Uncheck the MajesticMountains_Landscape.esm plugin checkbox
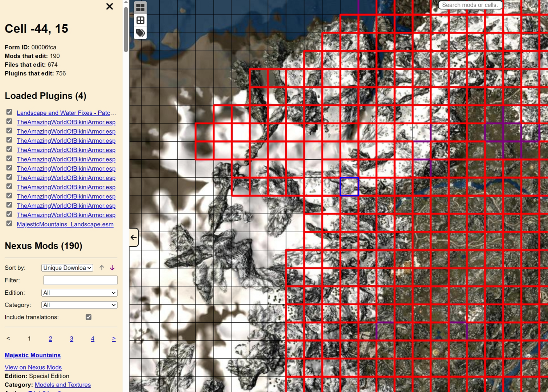The width and height of the screenshot is (548, 392). click(x=9, y=224)
